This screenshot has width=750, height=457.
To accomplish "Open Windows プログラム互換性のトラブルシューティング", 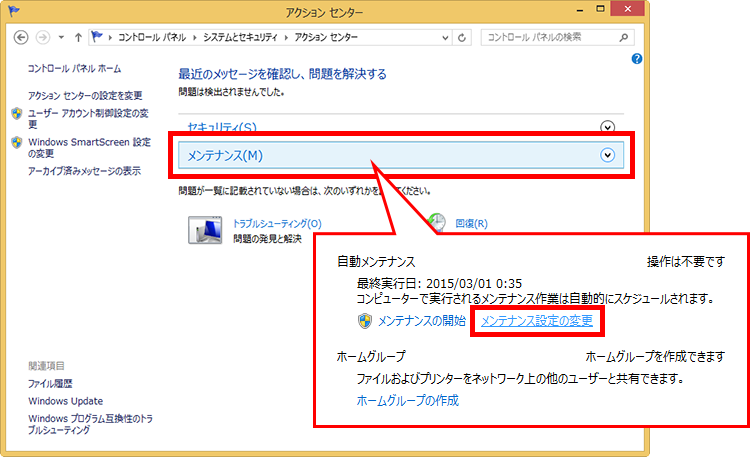I will tap(90, 424).
